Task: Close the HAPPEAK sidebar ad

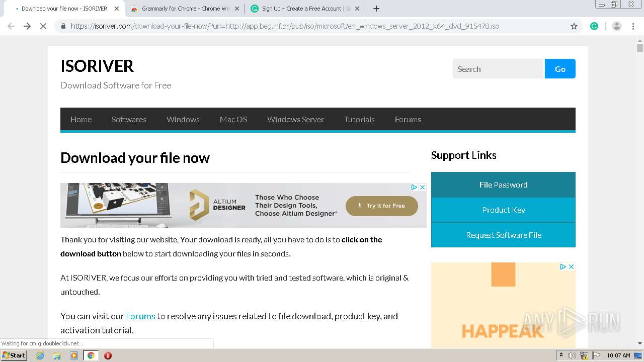Action: 572,266
